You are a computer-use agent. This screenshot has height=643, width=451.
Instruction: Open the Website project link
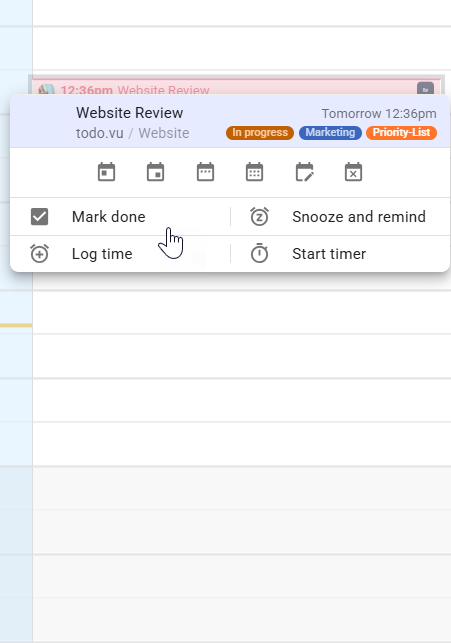click(164, 133)
